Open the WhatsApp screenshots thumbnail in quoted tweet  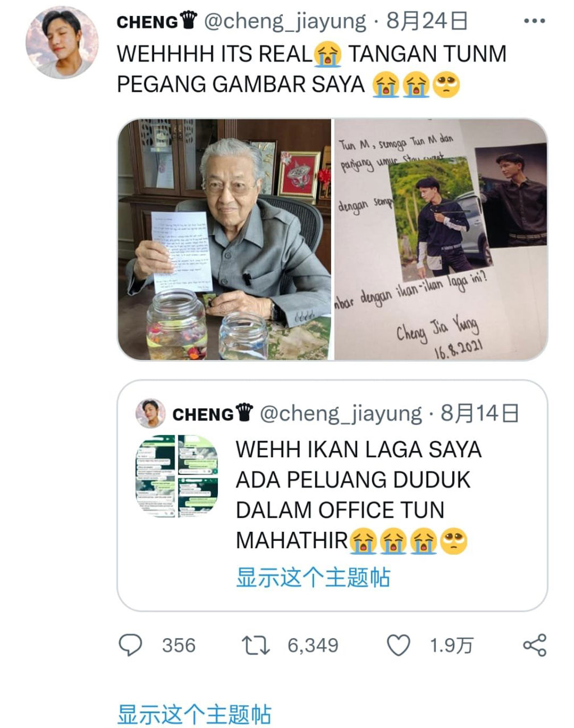point(177,476)
